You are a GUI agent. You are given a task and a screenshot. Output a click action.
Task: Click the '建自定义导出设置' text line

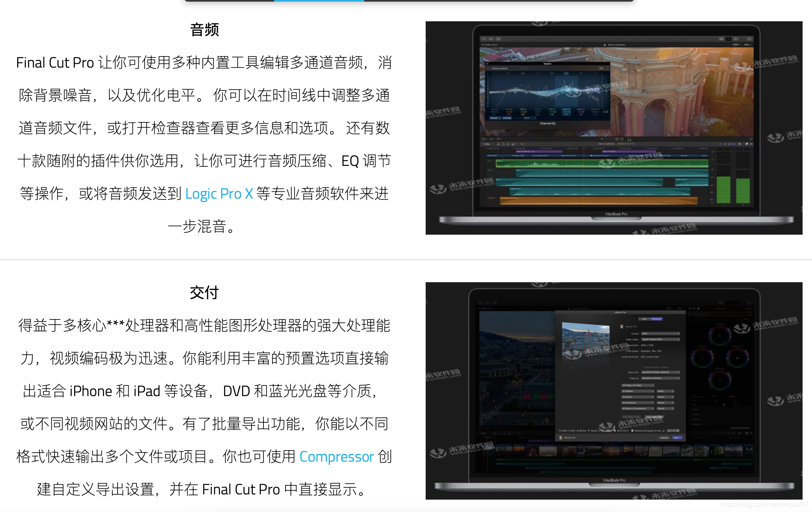tap(201, 489)
